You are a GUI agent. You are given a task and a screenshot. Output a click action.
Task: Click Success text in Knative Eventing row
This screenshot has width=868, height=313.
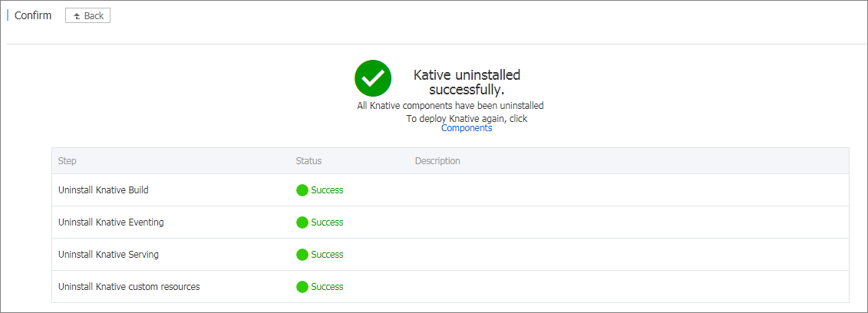[327, 222]
